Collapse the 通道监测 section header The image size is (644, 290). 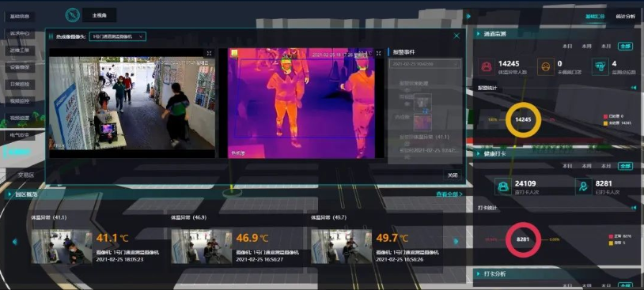pyautogui.click(x=556, y=34)
